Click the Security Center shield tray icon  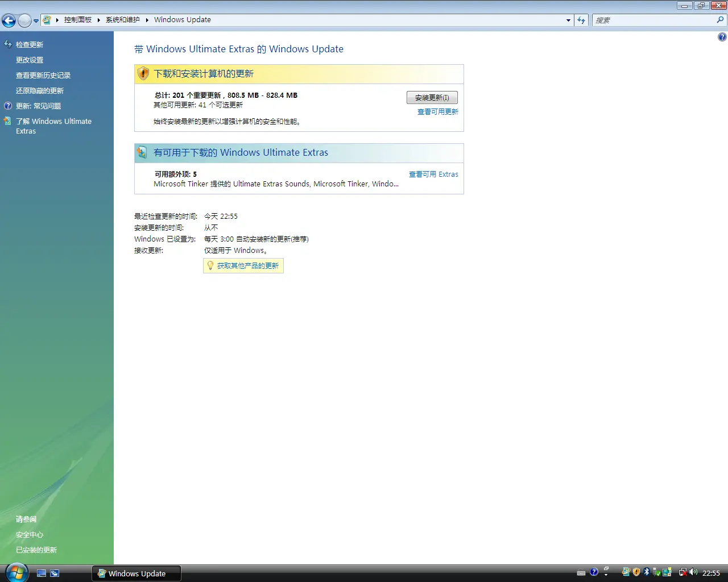coord(636,572)
